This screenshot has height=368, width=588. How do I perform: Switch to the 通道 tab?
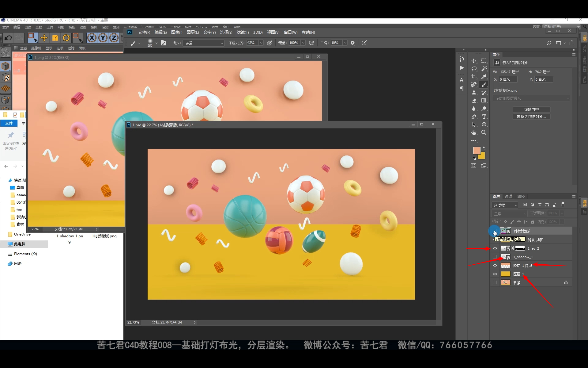[x=508, y=196]
